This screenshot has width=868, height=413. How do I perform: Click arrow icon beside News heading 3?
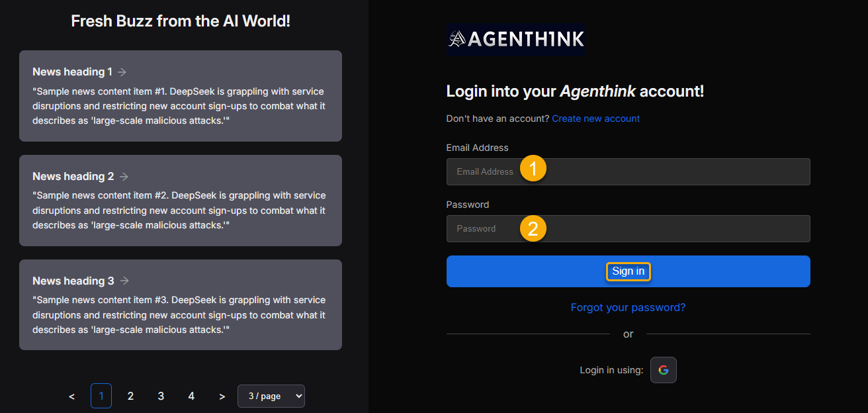(x=124, y=281)
